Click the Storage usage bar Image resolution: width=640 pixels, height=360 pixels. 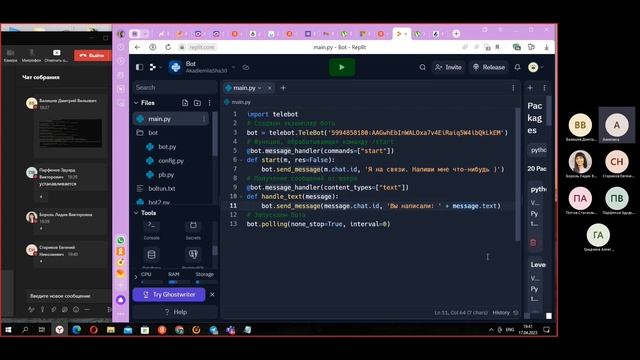pos(206,282)
